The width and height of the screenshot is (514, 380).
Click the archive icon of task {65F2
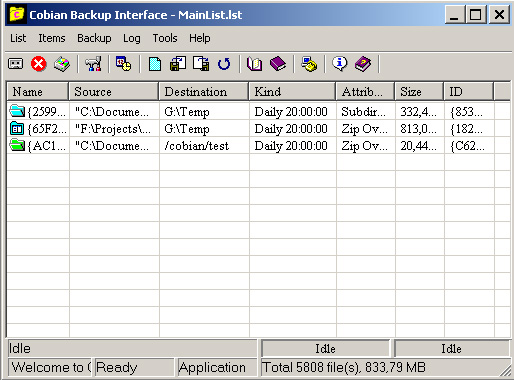tap(17, 128)
